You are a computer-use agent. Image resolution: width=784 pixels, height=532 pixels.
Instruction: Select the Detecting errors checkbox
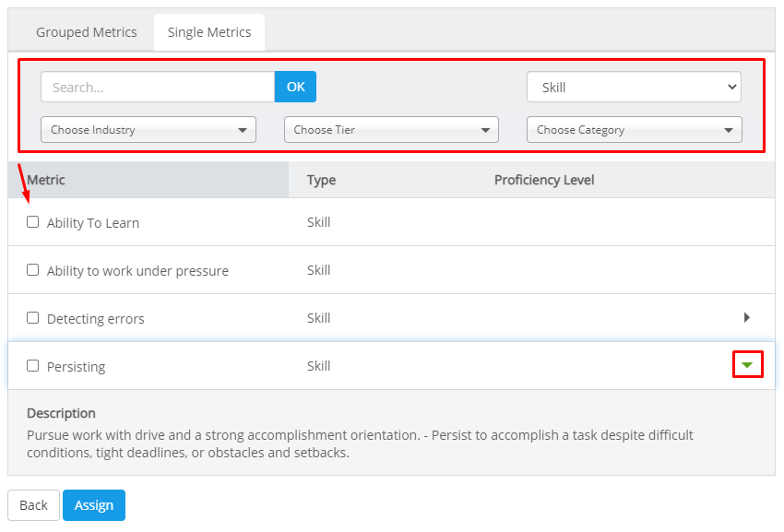[33, 318]
